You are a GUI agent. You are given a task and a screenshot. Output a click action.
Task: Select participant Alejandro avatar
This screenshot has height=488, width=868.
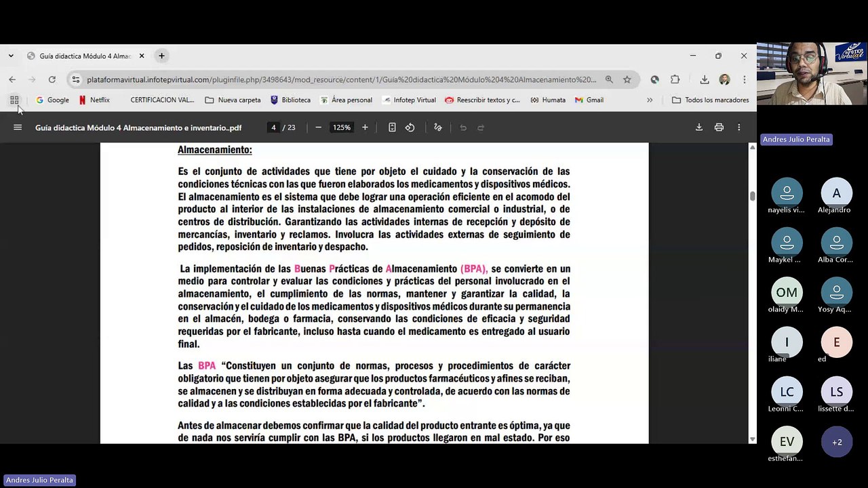pyautogui.click(x=837, y=193)
